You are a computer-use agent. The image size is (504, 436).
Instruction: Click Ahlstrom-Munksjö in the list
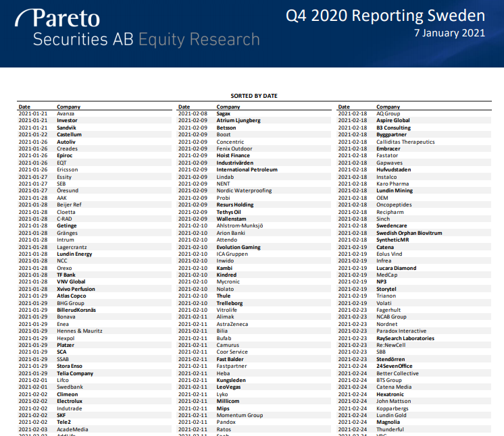240,225
